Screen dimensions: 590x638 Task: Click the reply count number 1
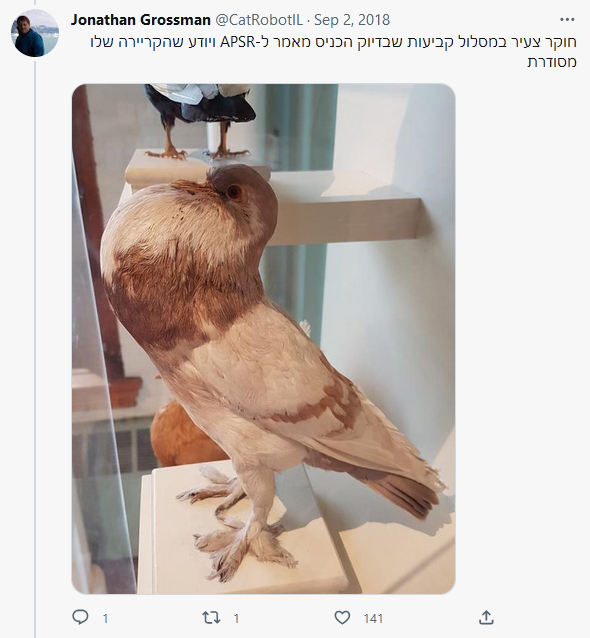pos(105,619)
